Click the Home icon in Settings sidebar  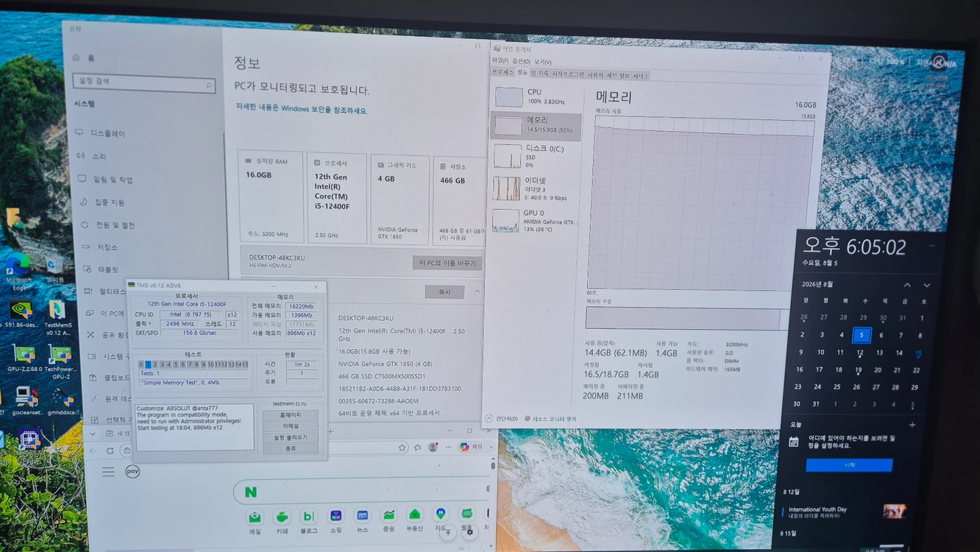click(76, 57)
